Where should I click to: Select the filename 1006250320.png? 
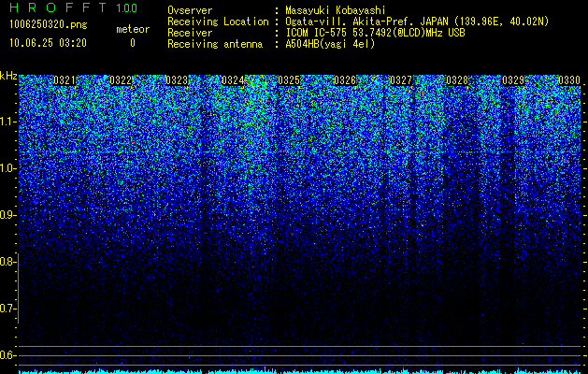(x=49, y=25)
